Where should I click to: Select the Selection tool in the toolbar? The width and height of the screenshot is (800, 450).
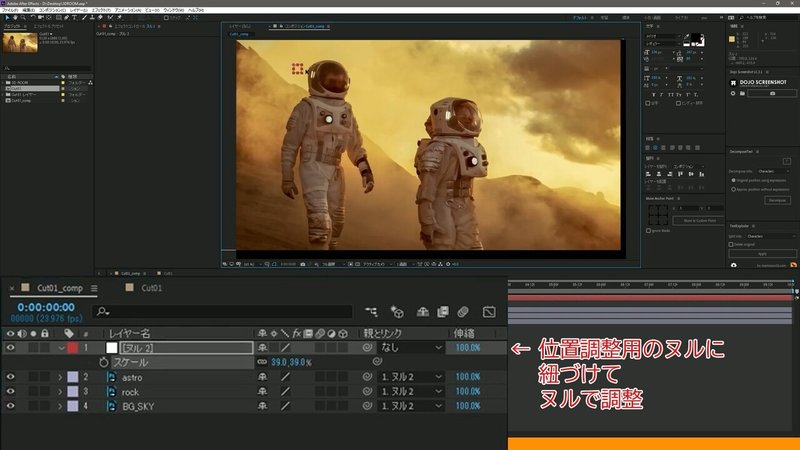pos(7,17)
